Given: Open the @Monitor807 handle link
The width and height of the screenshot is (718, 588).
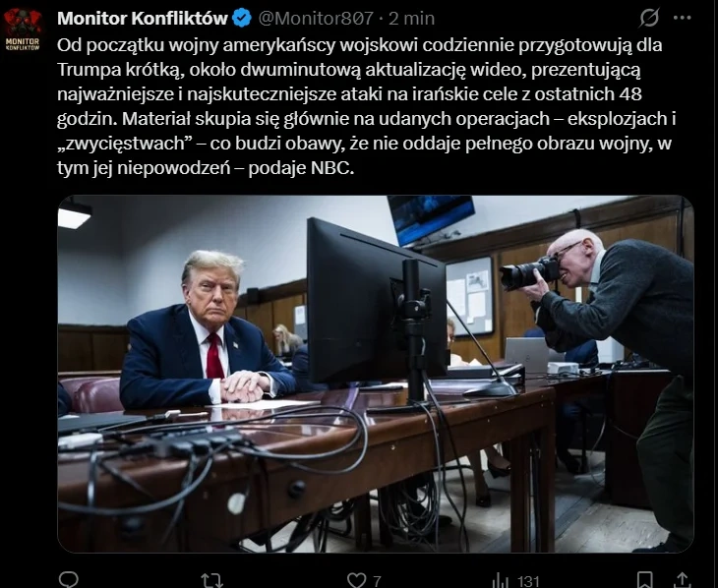Looking at the screenshot, I should (316, 19).
